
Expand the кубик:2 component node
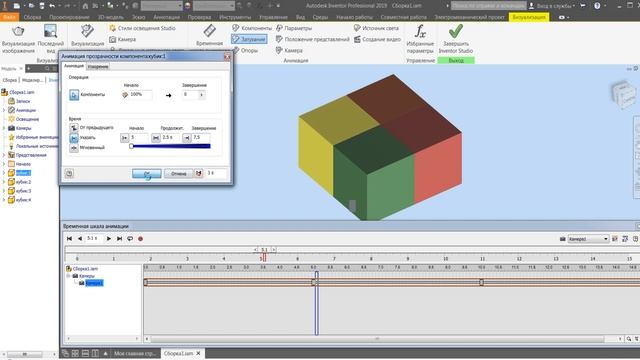pos(4,182)
